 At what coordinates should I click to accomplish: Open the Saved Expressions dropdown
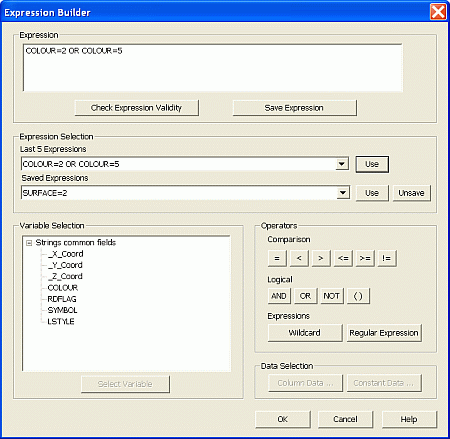click(x=342, y=193)
